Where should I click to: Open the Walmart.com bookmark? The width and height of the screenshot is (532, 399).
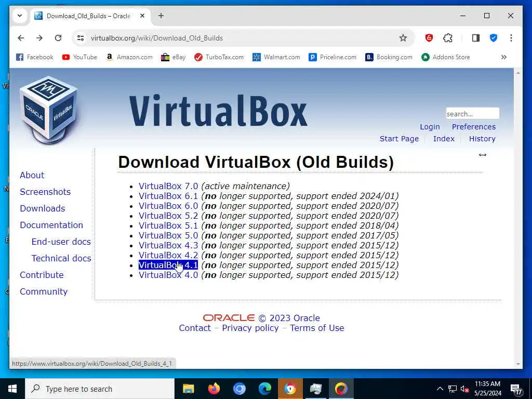coord(276,57)
